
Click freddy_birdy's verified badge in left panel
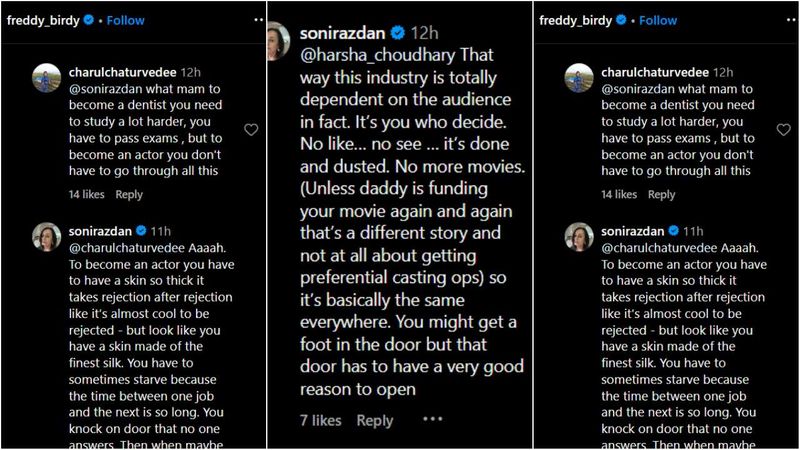pyautogui.click(x=87, y=20)
